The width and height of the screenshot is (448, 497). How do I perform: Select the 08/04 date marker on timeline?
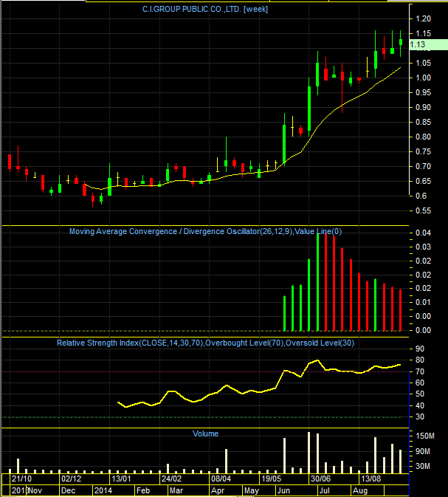221,479
